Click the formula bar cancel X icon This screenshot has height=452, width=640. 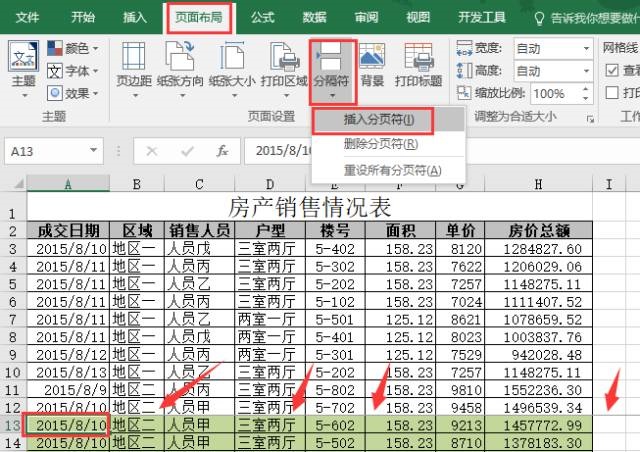(x=152, y=151)
